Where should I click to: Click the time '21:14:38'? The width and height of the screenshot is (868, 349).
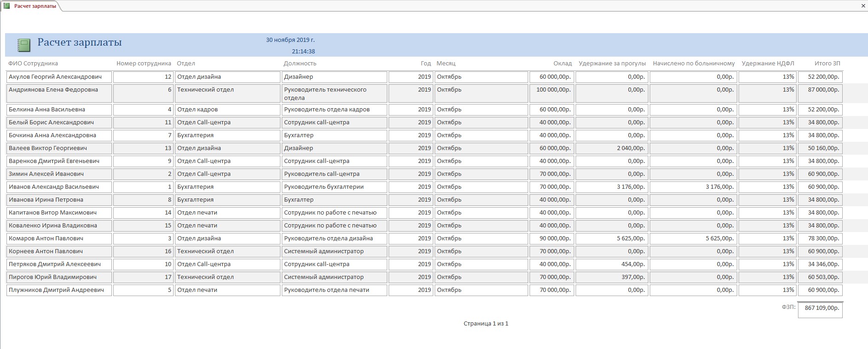tap(303, 52)
